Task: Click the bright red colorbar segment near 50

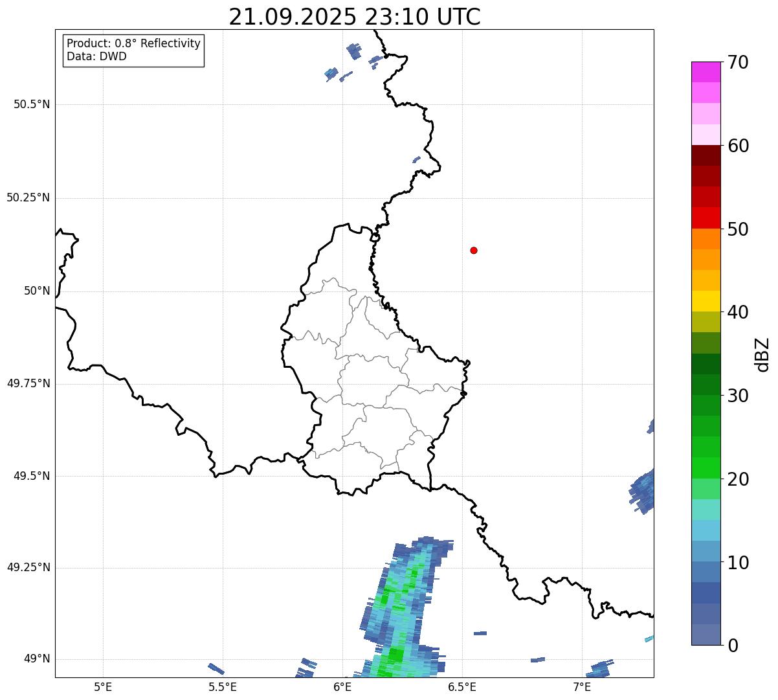Action: click(706, 218)
